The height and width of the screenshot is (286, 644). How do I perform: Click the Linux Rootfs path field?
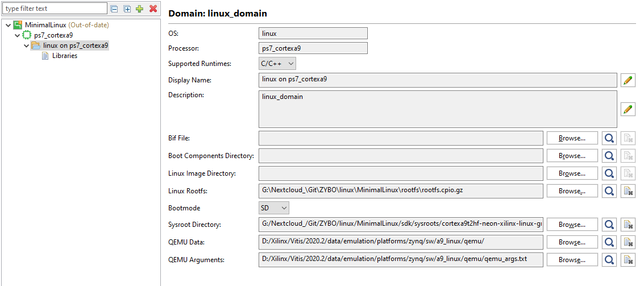pyautogui.click(x=401, y=191)
